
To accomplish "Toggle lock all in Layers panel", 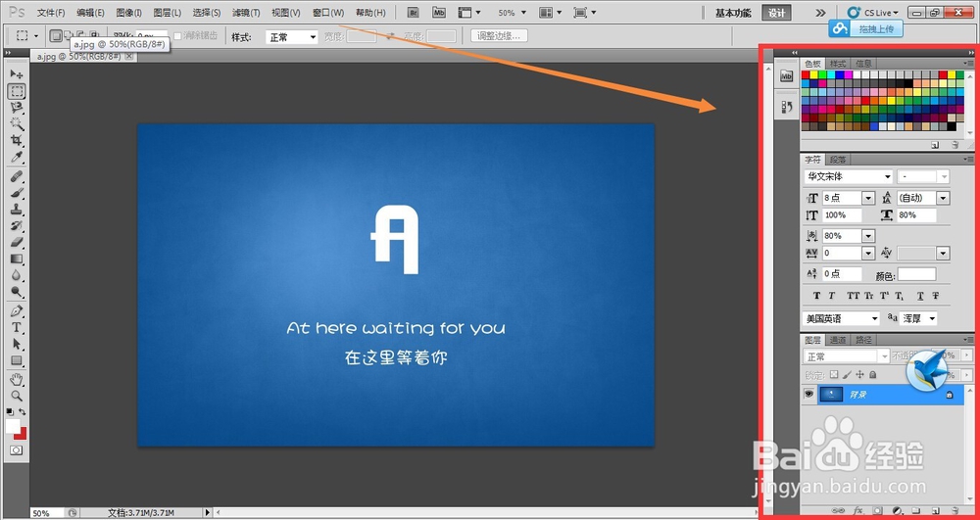I will (873, 374).
